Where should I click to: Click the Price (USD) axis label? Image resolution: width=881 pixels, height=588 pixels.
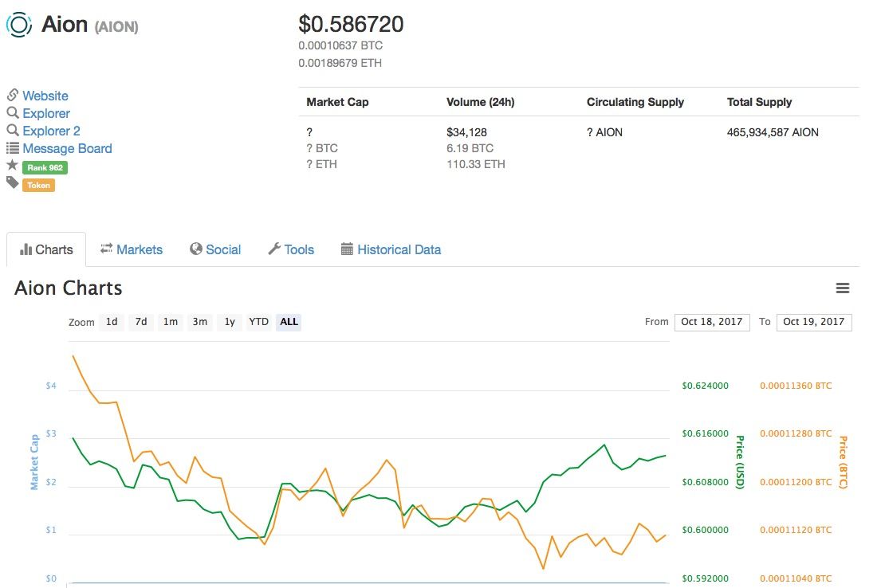pos(741,462)
